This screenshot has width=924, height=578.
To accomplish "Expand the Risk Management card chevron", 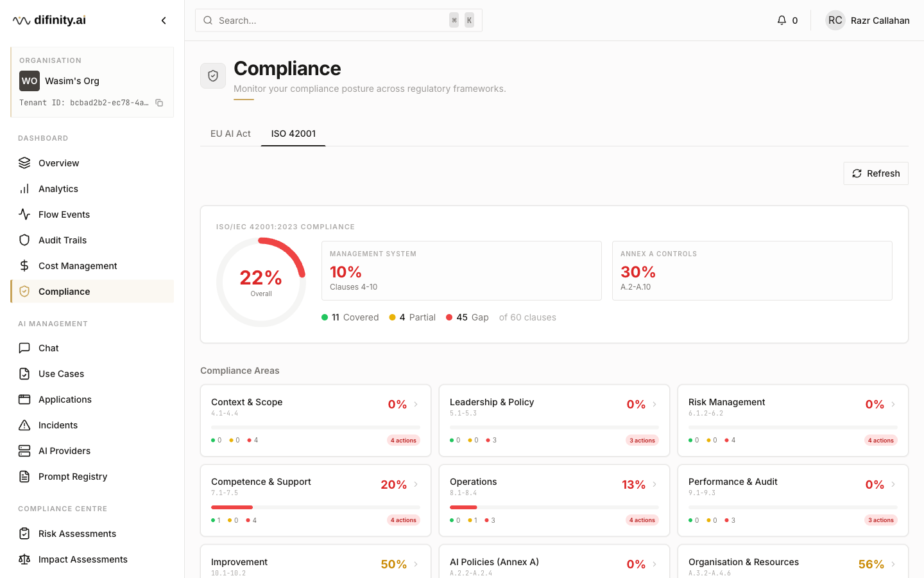I will (893, 405).
